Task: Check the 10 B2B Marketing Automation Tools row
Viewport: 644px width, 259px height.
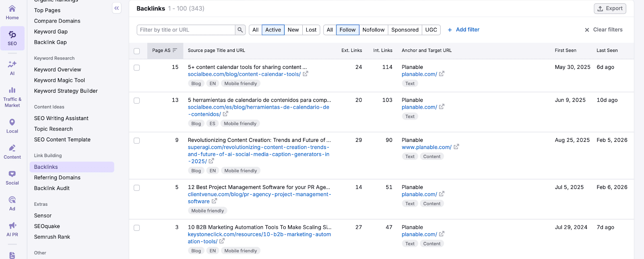Action: tap(137, 228)
